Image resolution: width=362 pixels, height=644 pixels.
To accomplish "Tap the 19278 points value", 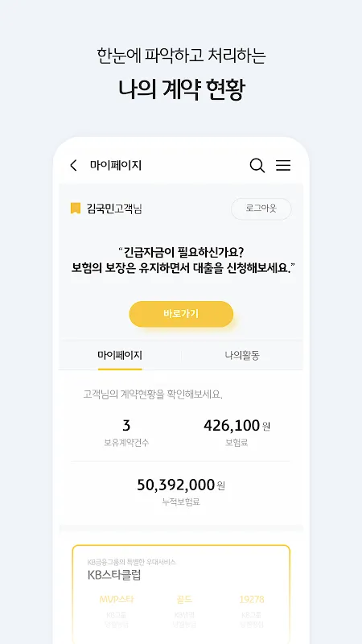I will 252,599.
